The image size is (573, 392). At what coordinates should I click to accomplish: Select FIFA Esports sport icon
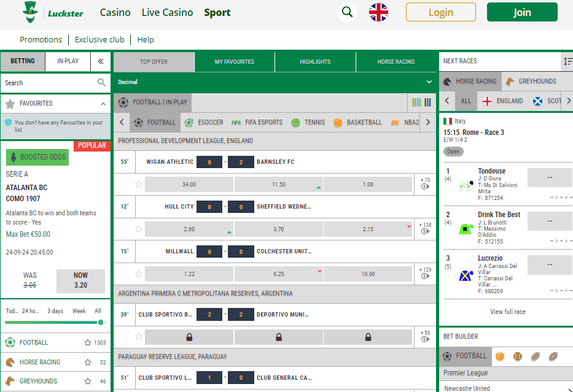coord(236,122)
